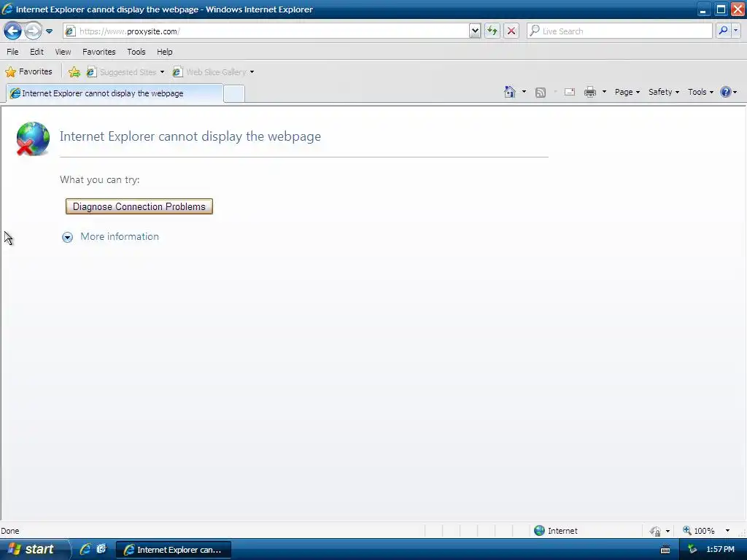Click the keyboard icon in system tray
Image resolution: width=747 pixels, height=560 pixels.
[x=665, y=550]
